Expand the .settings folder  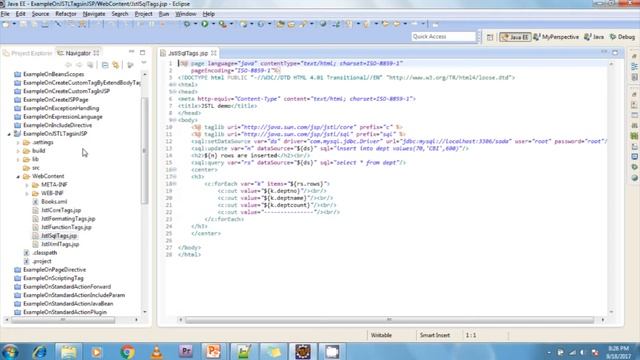(18, 142)
